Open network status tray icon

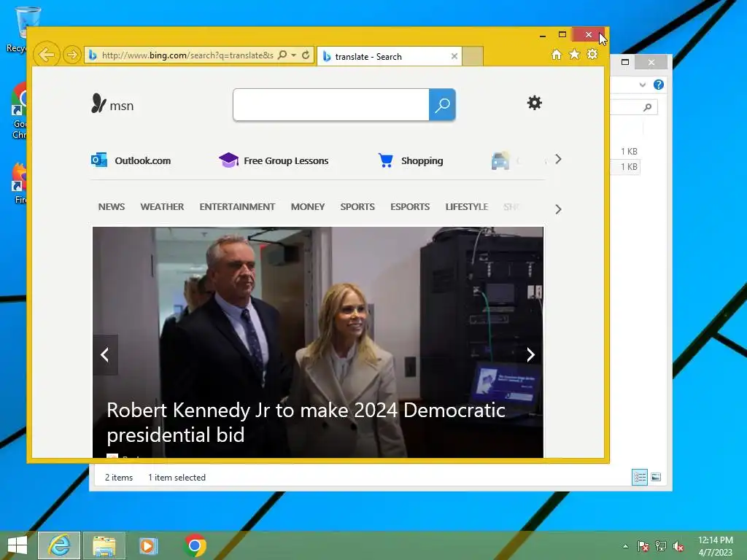pyautogui.click(x=661, y=546)
